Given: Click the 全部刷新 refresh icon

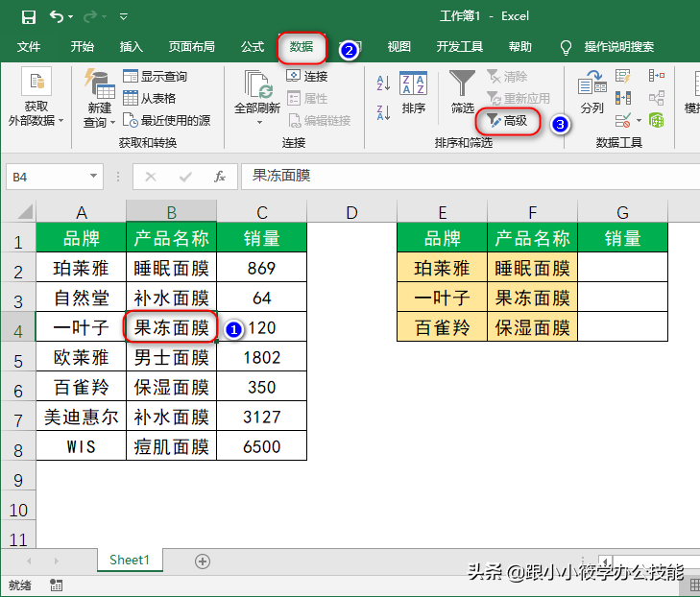Looking at the screenshot, I should pyautogui.click(x=257, y=84).
